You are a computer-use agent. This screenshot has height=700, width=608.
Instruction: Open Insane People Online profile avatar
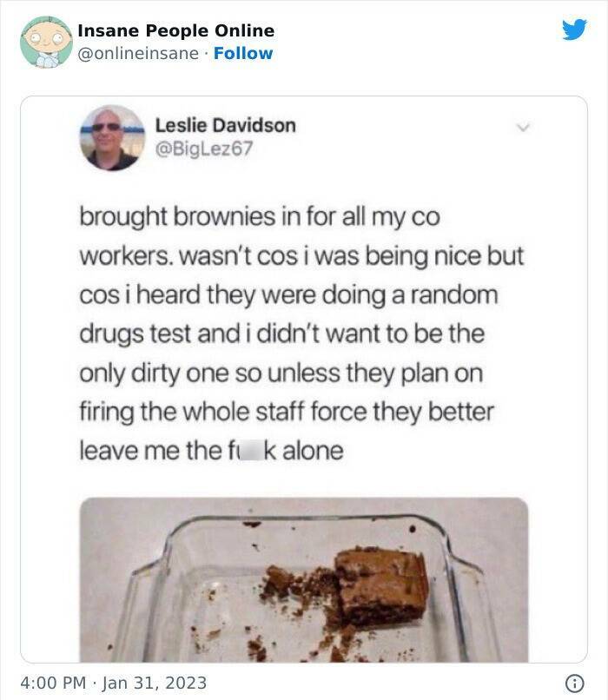coord(46,43)
